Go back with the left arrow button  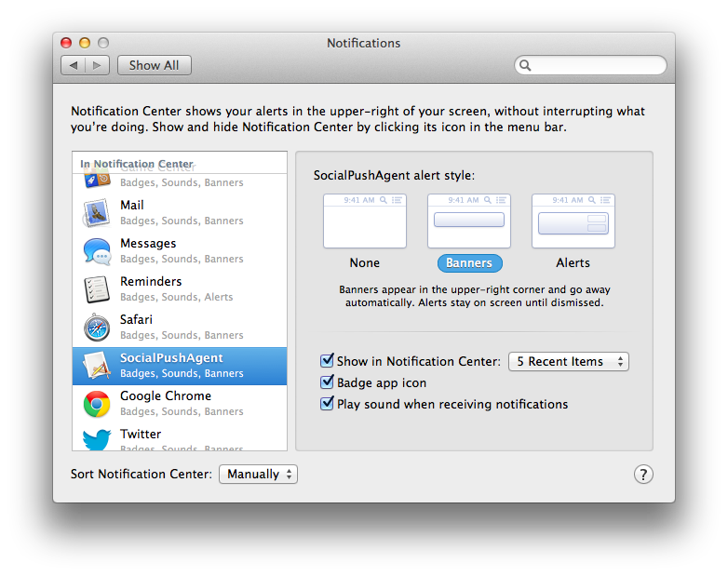[x=74, y=65]
